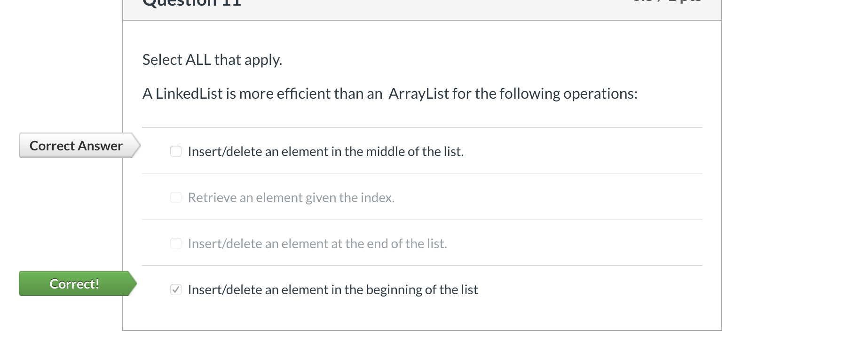The height and width of the screenshot is (344, 868).
Task: Uncheck the 'Insert/delete an element in the beginning' checkbox
Action: pyautogui.click(x=175, y=290)
